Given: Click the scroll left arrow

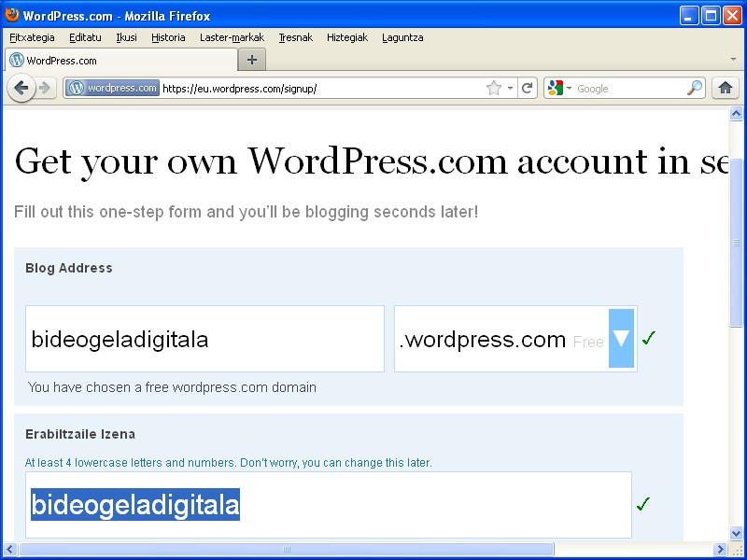Looking at the screenshot, I should coord(10,549).
